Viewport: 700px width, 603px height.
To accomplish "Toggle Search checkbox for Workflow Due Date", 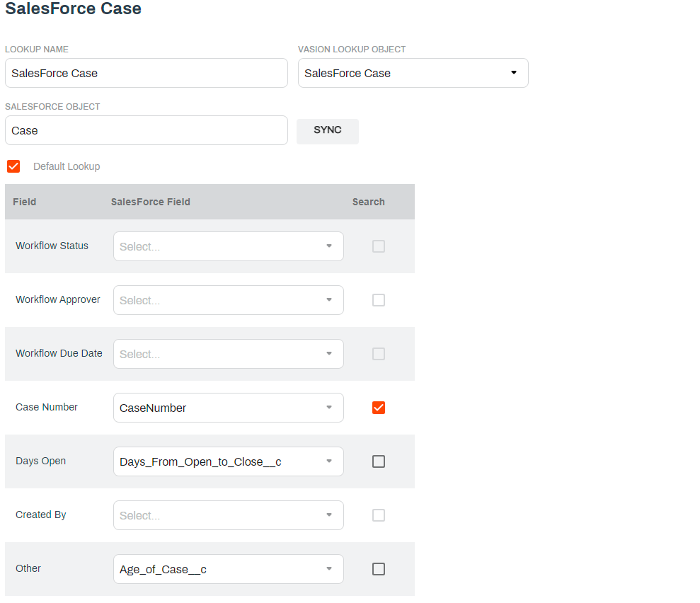I will coord(379,354).
